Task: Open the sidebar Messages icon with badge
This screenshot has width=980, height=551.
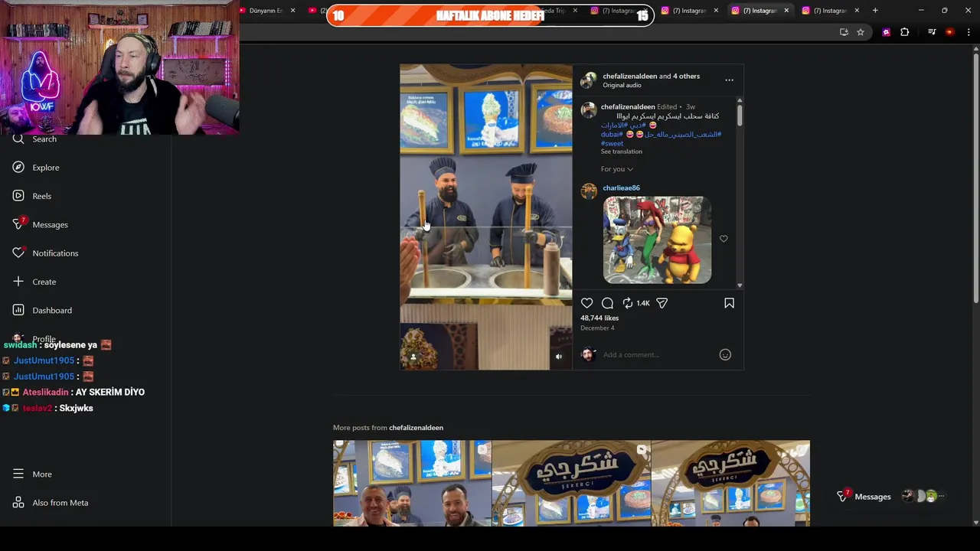Action: [18, 224]
